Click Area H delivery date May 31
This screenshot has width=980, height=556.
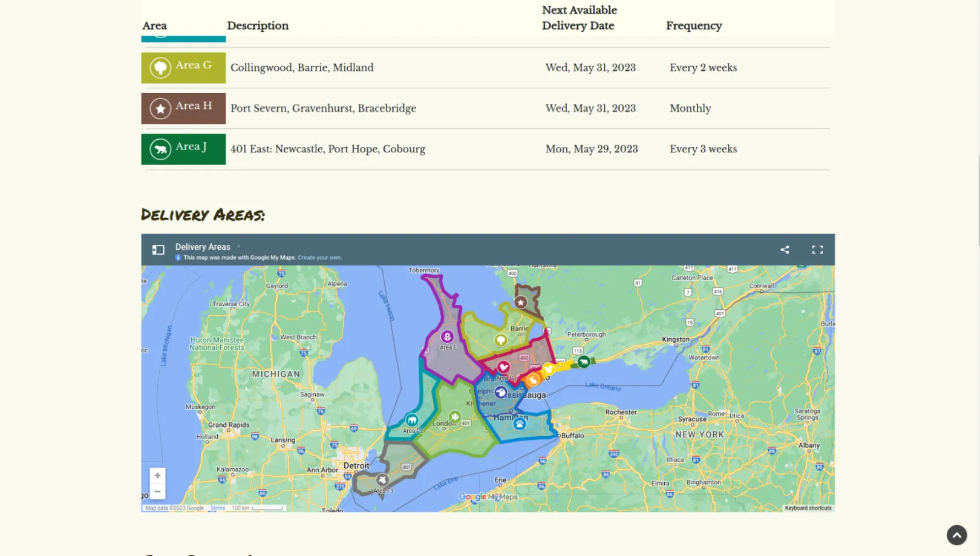point(590,108)
